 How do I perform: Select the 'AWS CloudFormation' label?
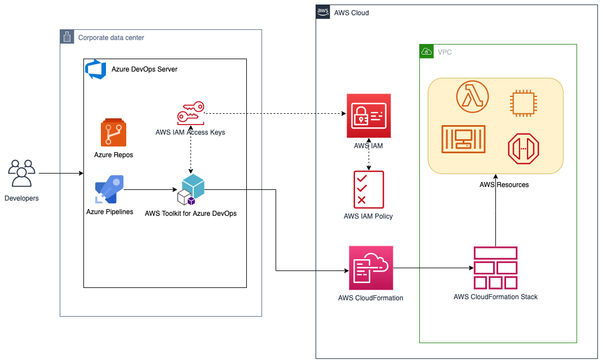[371, 298]
